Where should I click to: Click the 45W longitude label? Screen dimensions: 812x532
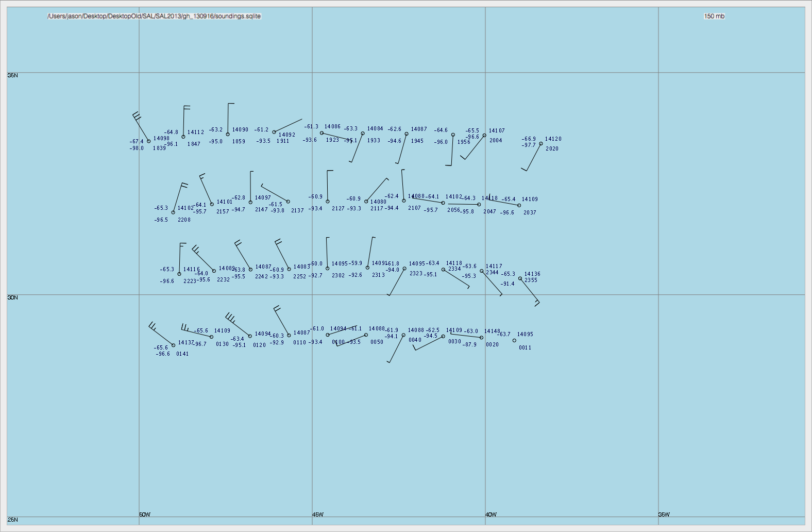(318, 514)
